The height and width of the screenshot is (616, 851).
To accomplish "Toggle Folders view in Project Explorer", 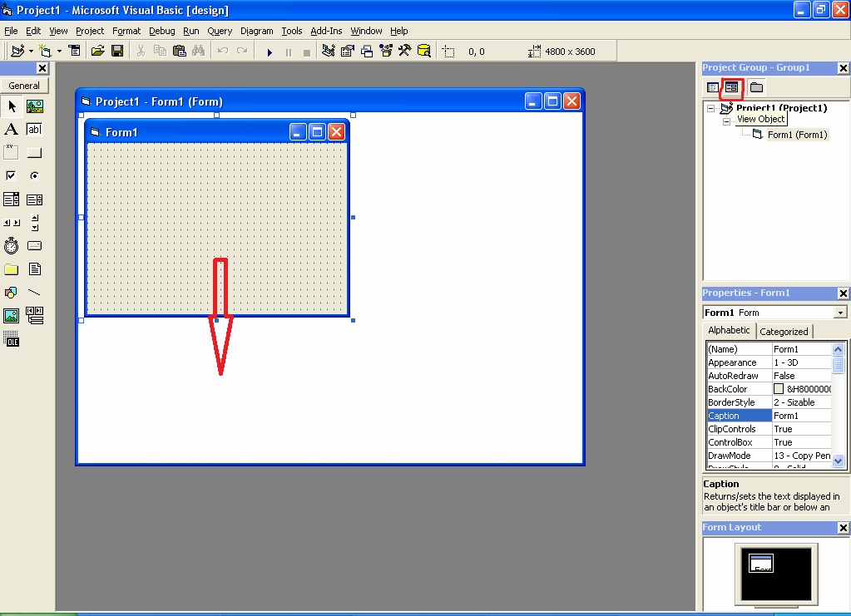I will click(x=756, y=87).
